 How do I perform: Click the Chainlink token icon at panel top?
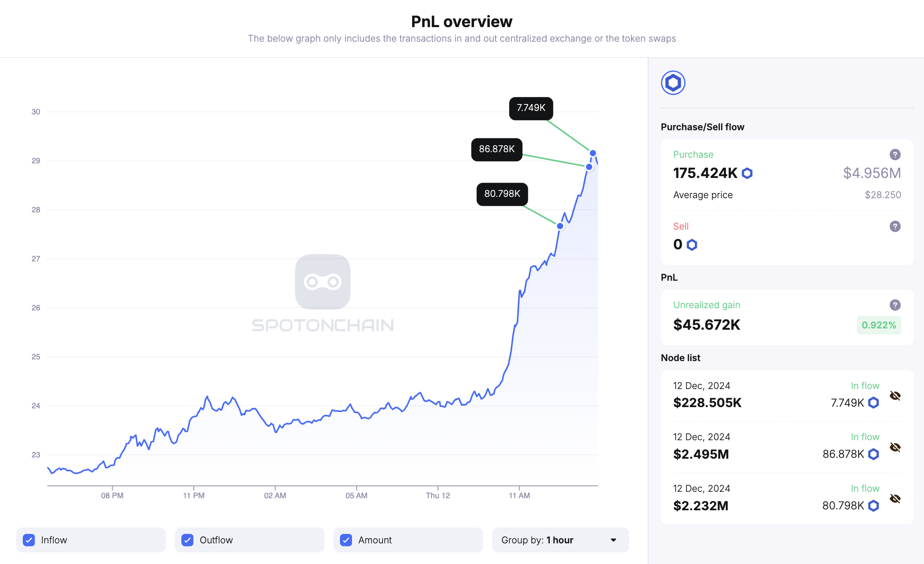[x=673, y=82]
